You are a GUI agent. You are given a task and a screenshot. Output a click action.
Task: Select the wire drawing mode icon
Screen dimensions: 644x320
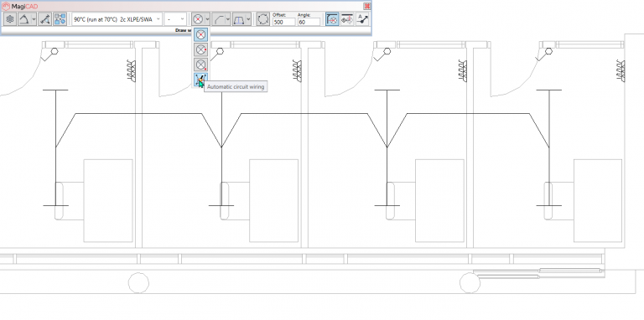tap(24, 19)
